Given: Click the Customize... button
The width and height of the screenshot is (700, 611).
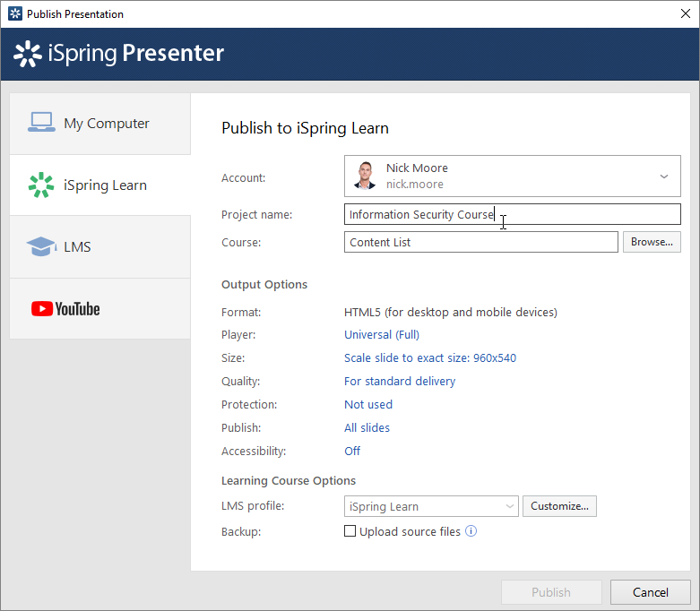Looking at the screenshot, I should [559, 506].
